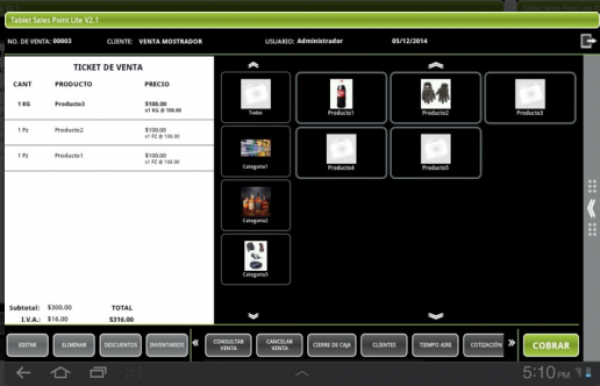Show next toolbar buttons with right double arrow
The height and width of the screenshot is (386, 600).
tap(511, 343)
